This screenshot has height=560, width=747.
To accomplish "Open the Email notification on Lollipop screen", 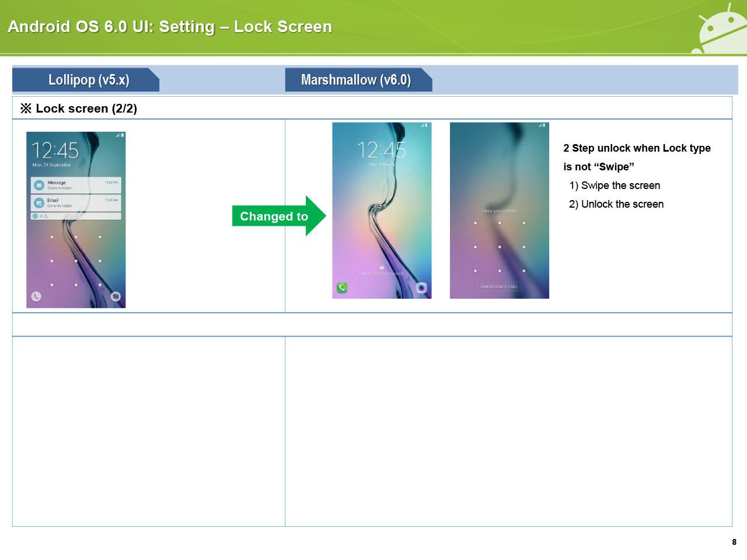I will coord(76,203).
